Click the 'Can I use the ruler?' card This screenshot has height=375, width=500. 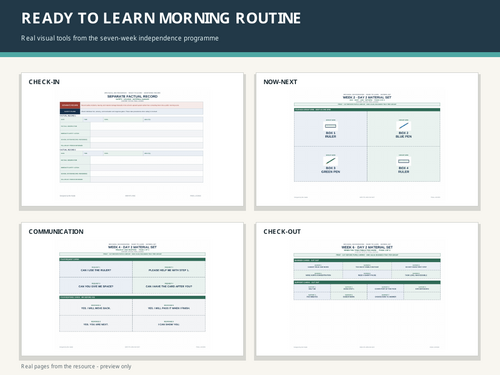(96, 269)
